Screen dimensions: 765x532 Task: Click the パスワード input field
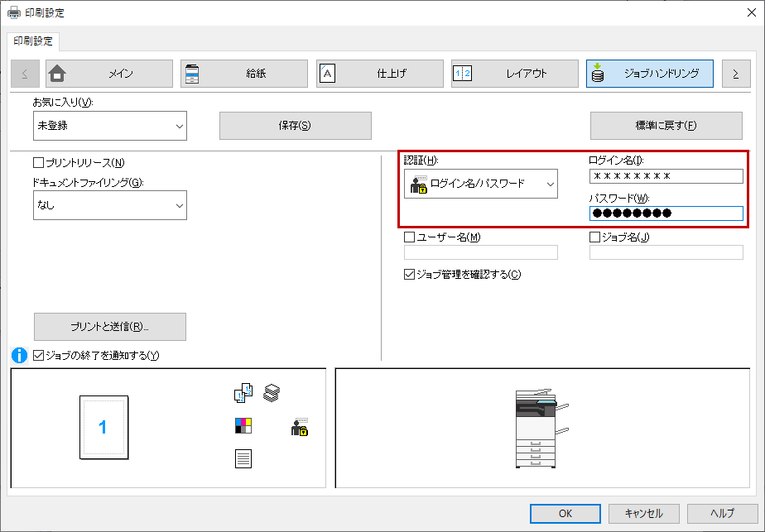tap(666, 213)
